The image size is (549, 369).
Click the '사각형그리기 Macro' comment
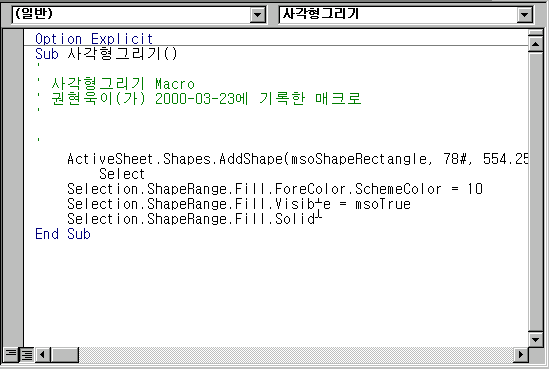123,84
